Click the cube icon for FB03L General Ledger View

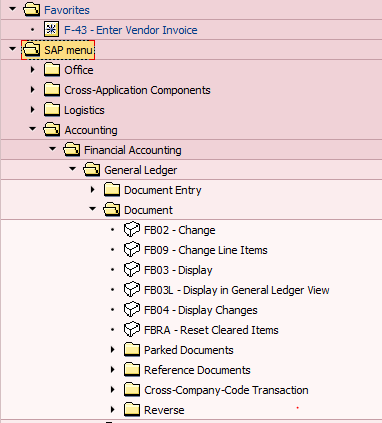[132, 290]
